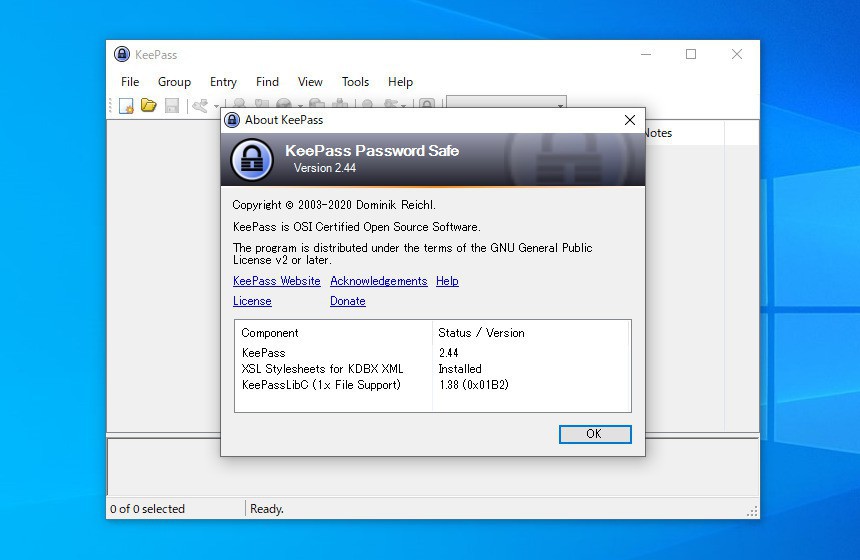
Task: Open the quick search combo box
Action: (x=506, y=105)
